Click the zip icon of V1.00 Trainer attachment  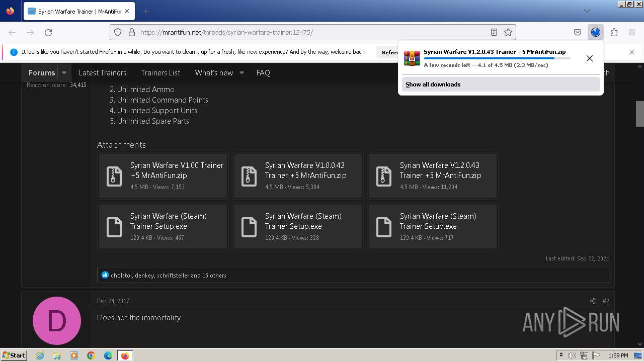(x=114, y=176)
